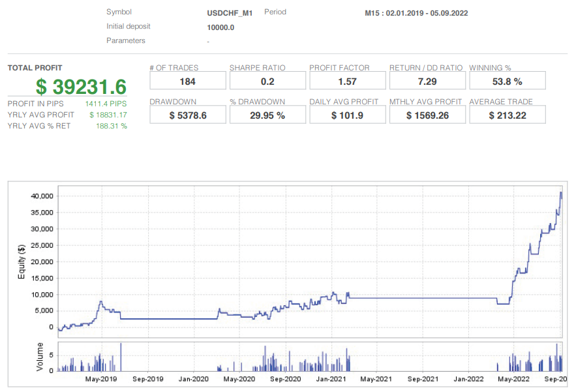Select the DAILY AVG PROFIT value $ 101.9

(x=348, y=114)
